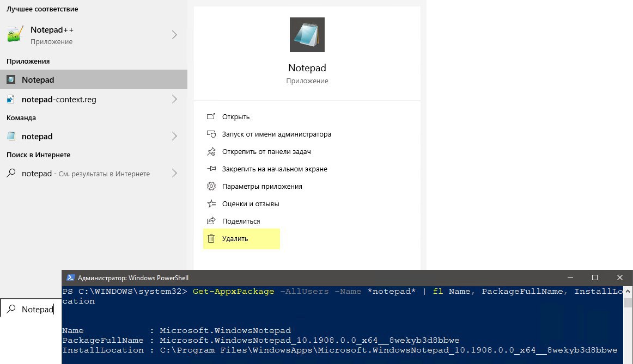
Task: Open Параметры приложения for Notepad
Action: click(262, 186)
